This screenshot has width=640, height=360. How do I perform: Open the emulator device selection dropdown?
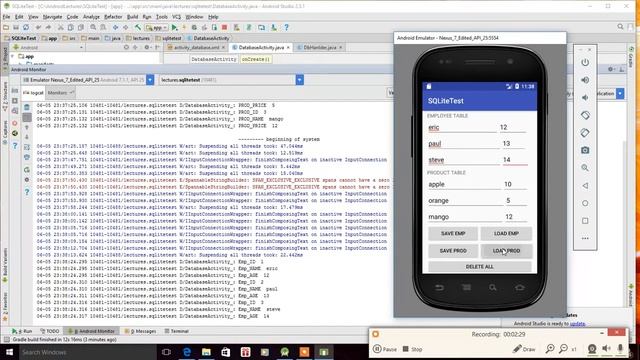150,80
